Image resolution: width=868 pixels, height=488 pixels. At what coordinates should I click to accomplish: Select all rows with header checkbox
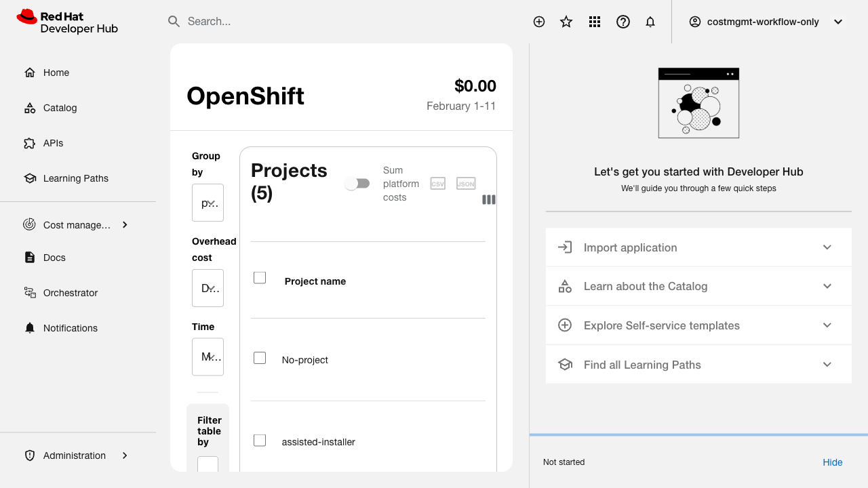coord(260,278)
